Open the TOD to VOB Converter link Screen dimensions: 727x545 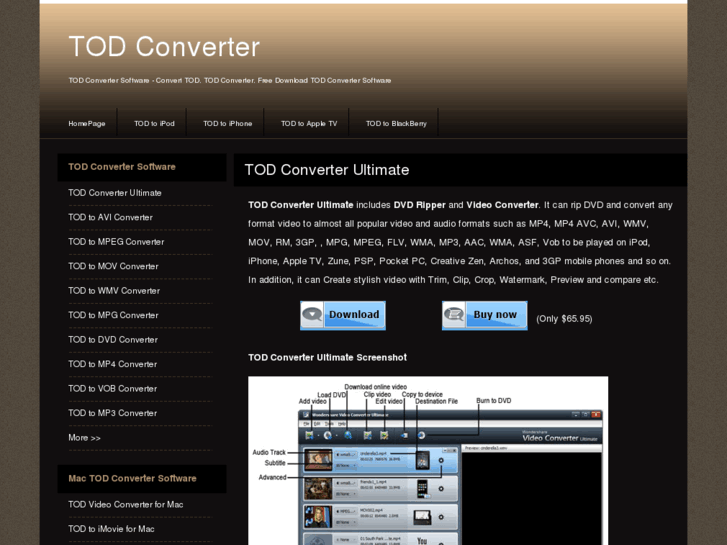click(113, 389)
